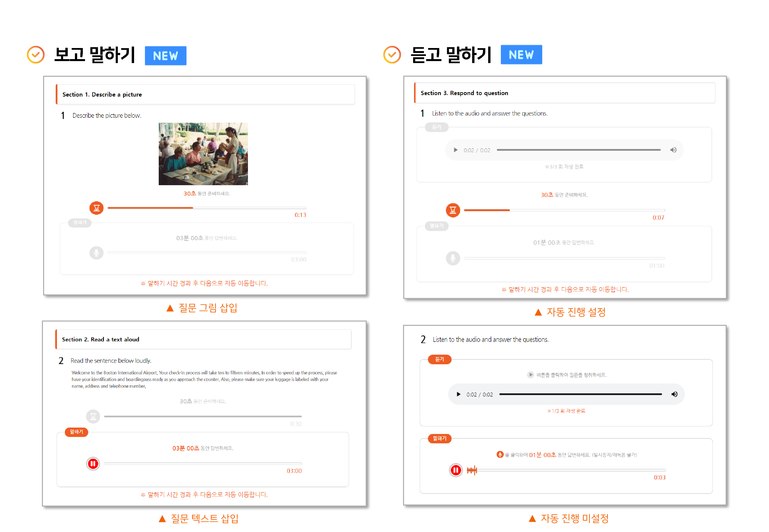Click the grey hourglass icon in Section 2

coord(93,416)
